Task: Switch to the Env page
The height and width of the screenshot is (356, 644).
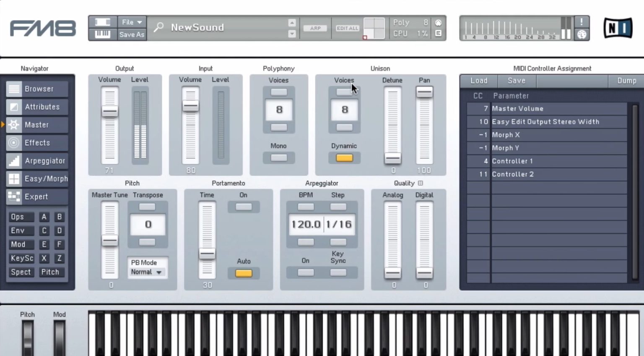Action: (21, 230)
